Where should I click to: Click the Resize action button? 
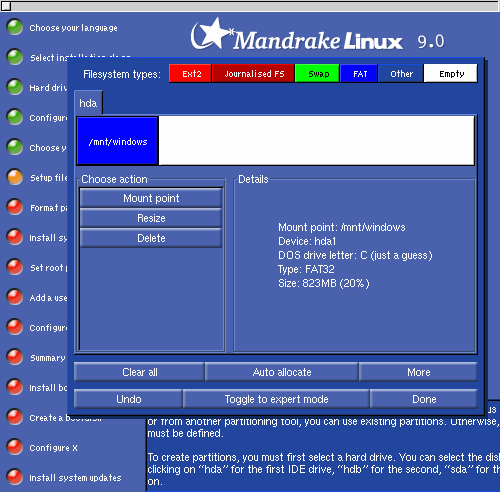click(151, 218)
